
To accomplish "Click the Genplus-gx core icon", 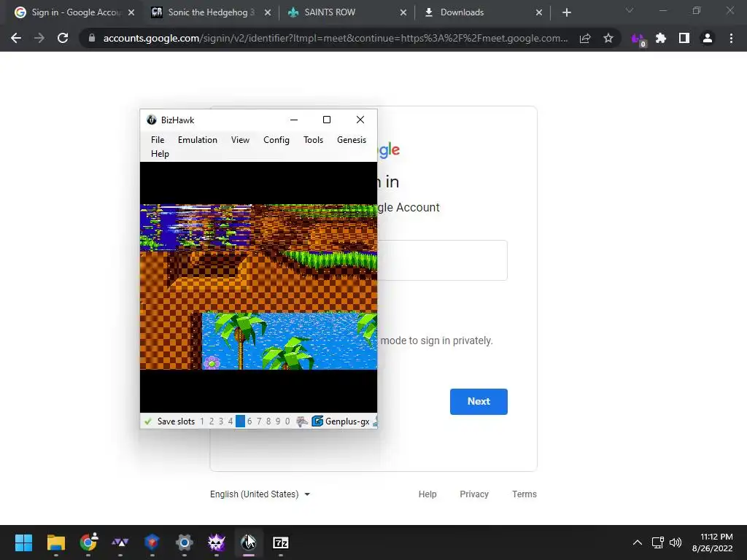I will pyautogui.click(x=317, y=421).
